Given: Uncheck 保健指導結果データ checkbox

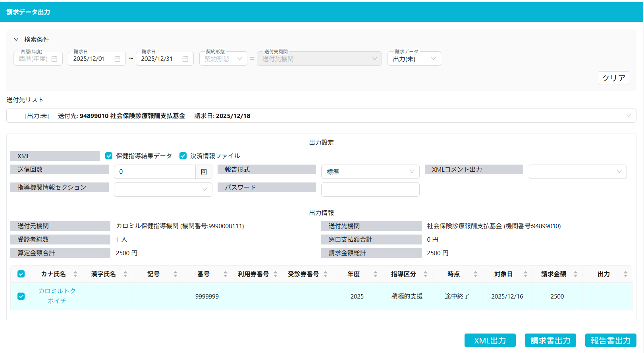Looking at the screenshot, I should [x=109, y=156].
